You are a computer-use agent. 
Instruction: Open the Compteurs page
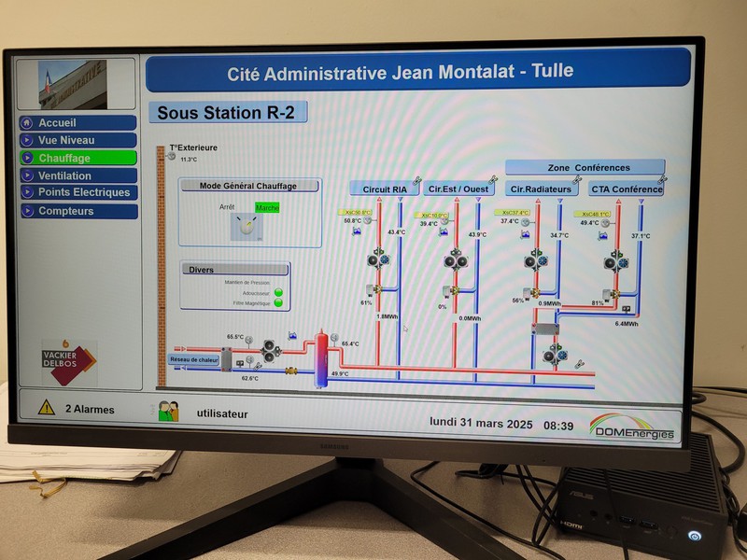78,211
